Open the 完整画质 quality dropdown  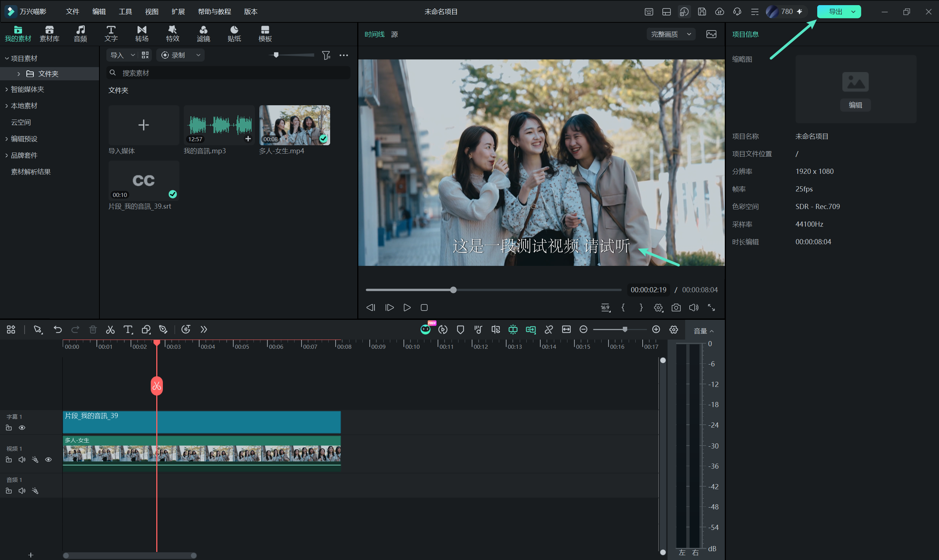coord(671,34)
